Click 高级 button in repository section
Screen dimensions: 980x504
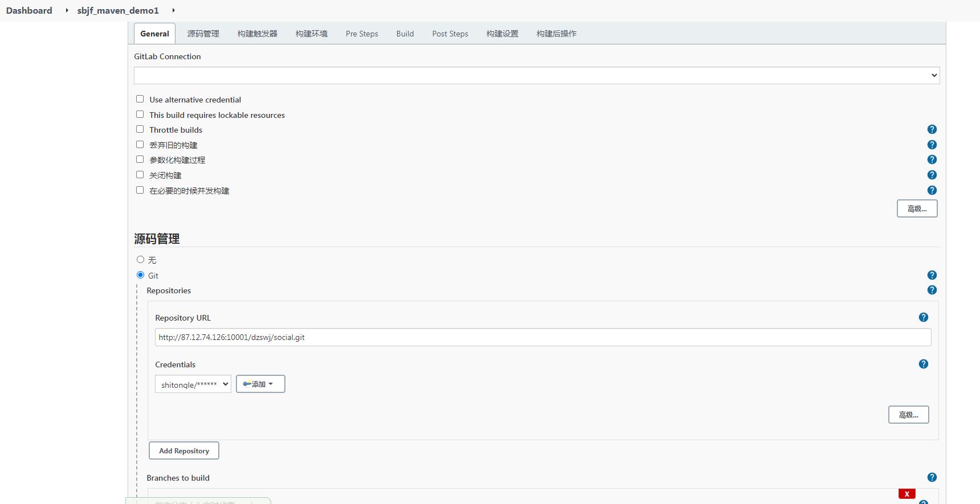click(909, 415)
